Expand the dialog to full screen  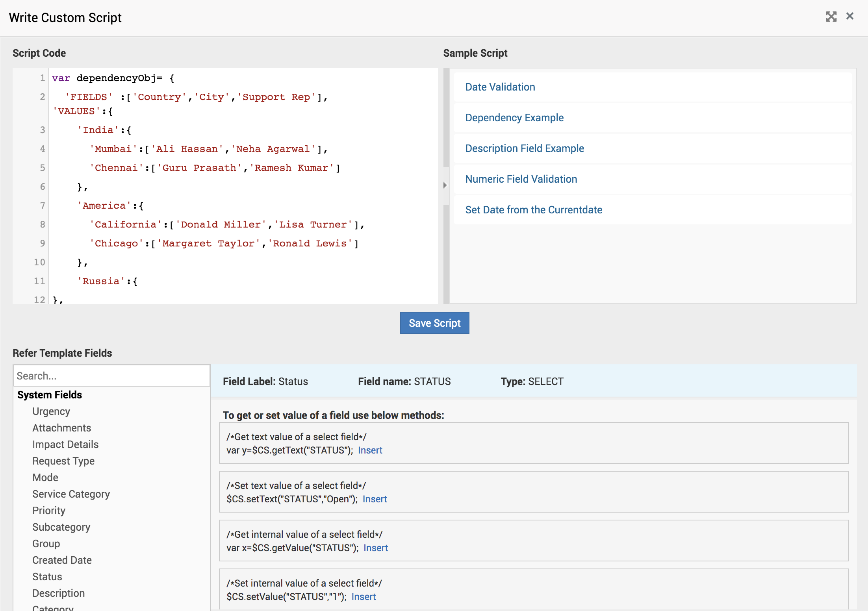click(831, 17)
